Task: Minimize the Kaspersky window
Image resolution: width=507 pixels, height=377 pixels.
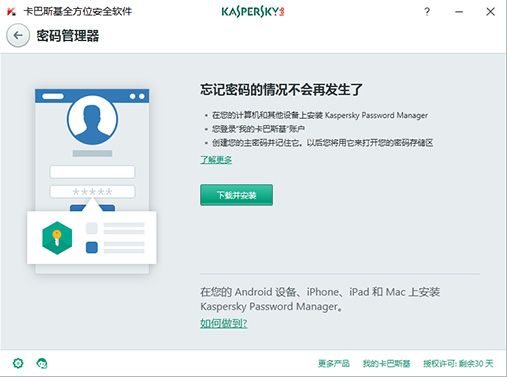Action: 459,12
